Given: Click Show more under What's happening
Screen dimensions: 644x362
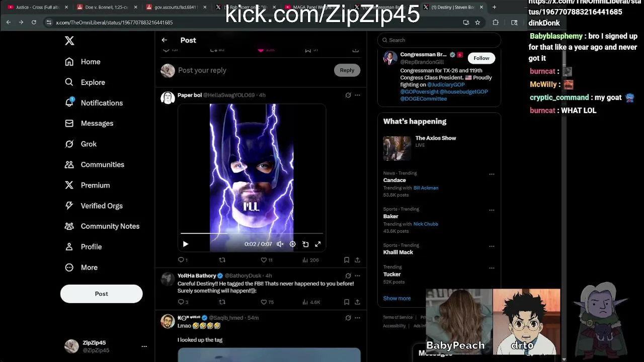Looking at the screenshot, I should tap(397, 298).
